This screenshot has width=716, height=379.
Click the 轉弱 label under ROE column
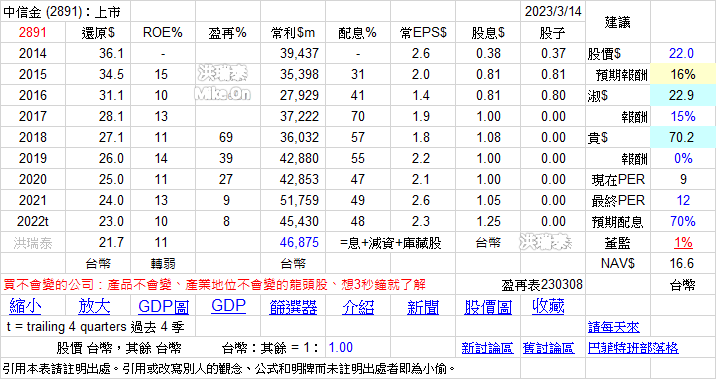pyautogui.click(x=163, y=263)
